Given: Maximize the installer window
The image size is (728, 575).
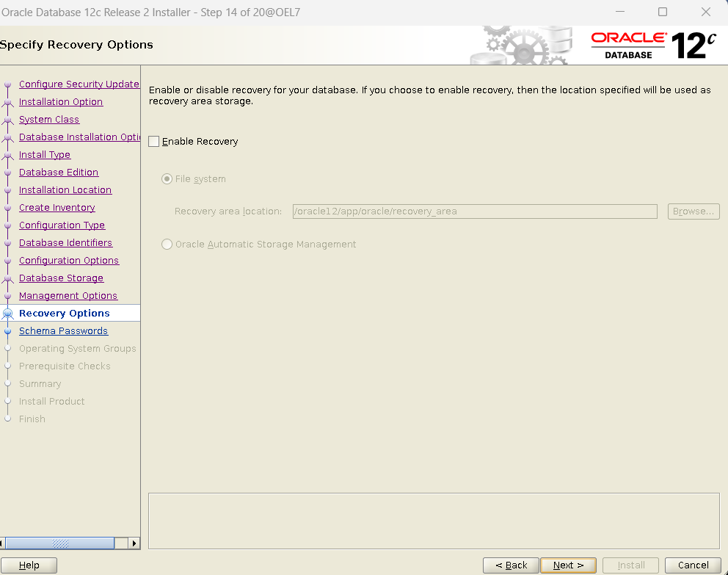Looking at the screenshot, I should pos(663,12).
